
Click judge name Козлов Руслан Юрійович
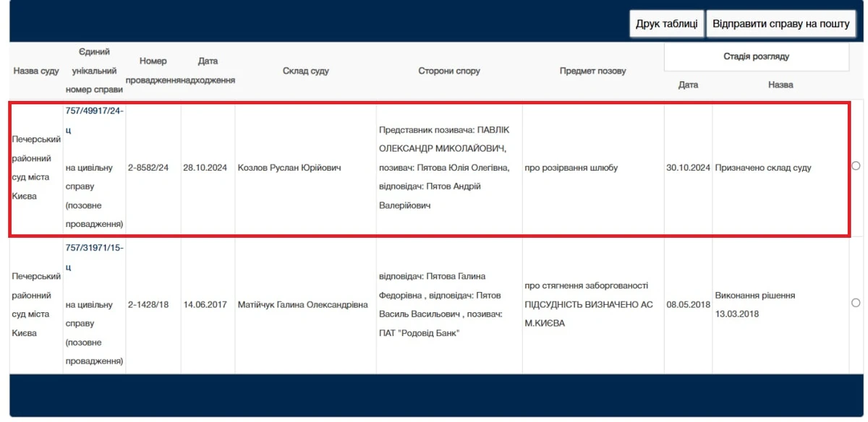pyautogui.click(x=289, y=168)
